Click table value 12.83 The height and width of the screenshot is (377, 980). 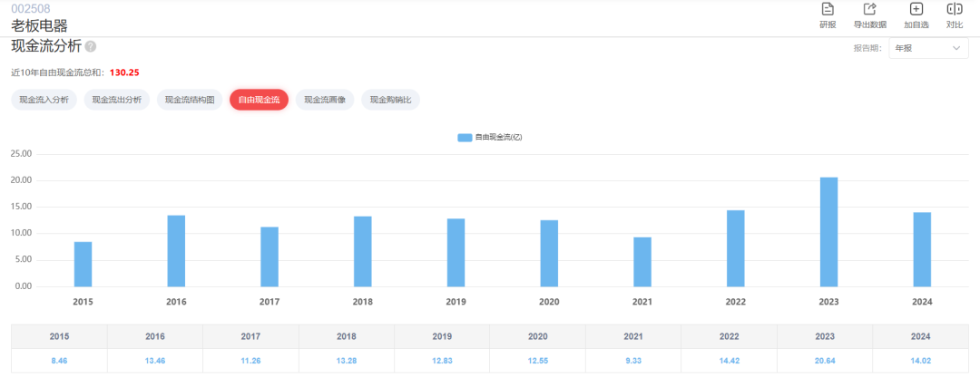point(442,361)
